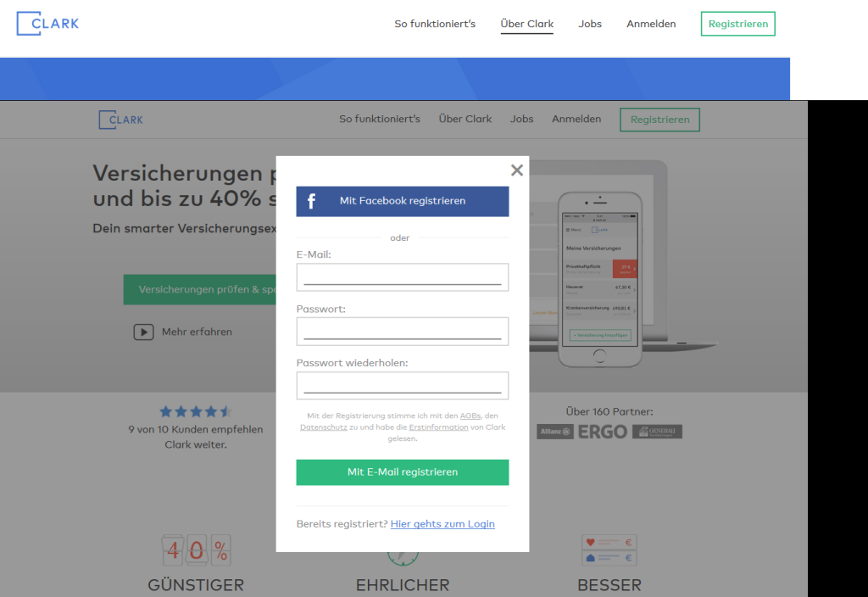Click the 'Über 160 Partner:' text
Image resolution: width=868 pixels, height=597 pixels.
(609, 411)
